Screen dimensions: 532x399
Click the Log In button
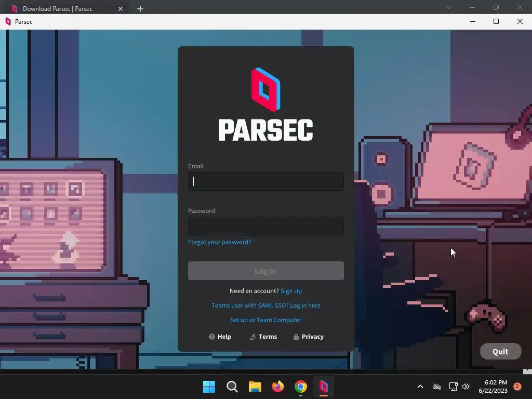pyautogui.click(x=265, y=271)
